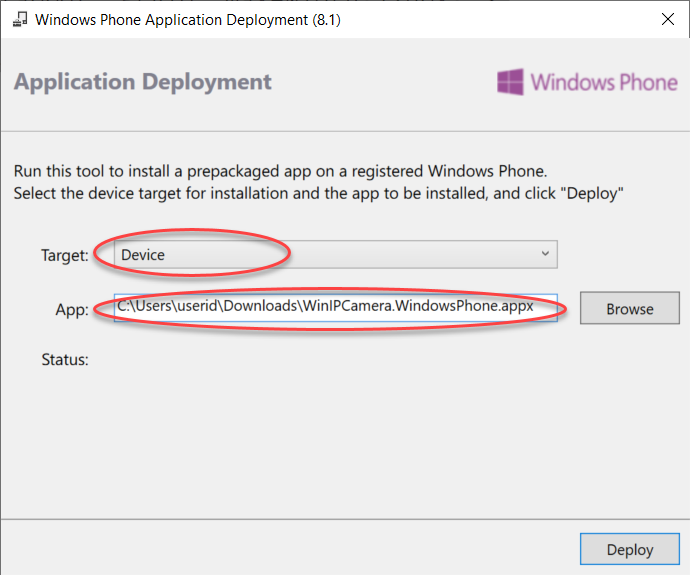Click the 'Select the device target' instruction line
This screenshot has height=575, width=690.
coord(318,194)
